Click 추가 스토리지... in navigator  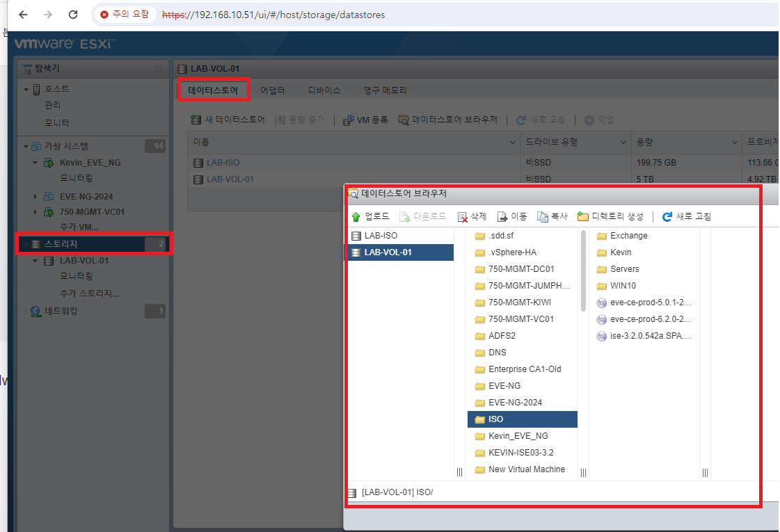90,294
